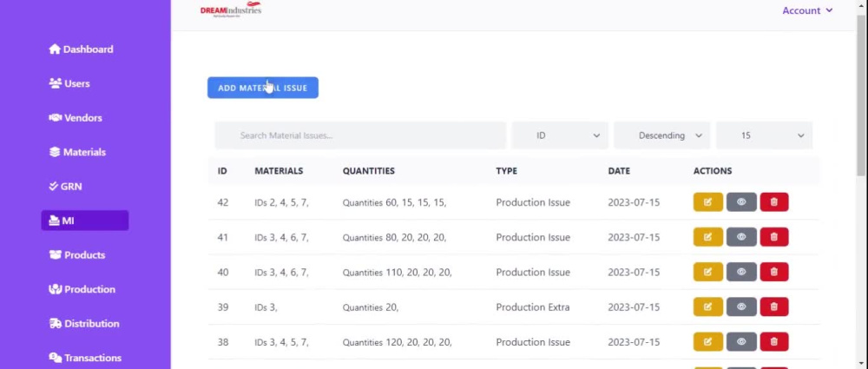
Task: Focus the Search Material Issues field
Action: click(x=360, y=135)
